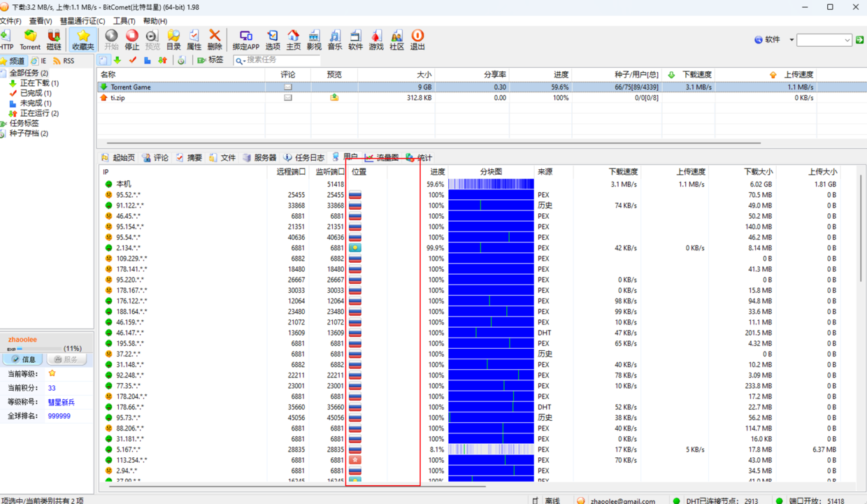Screen dimensions: 867x504
Task: Open the 评论 detail tab
Action: pyautogui.click(x=156, y=158)
